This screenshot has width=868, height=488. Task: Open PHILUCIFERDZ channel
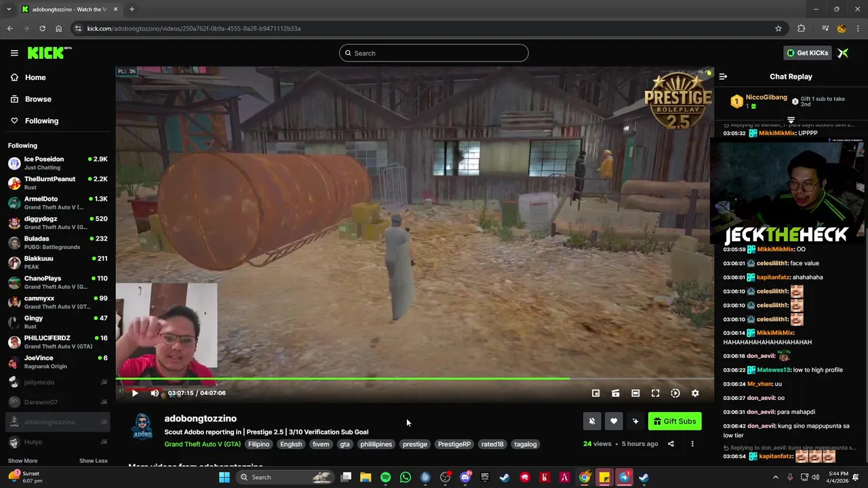[x=58, y=342]
